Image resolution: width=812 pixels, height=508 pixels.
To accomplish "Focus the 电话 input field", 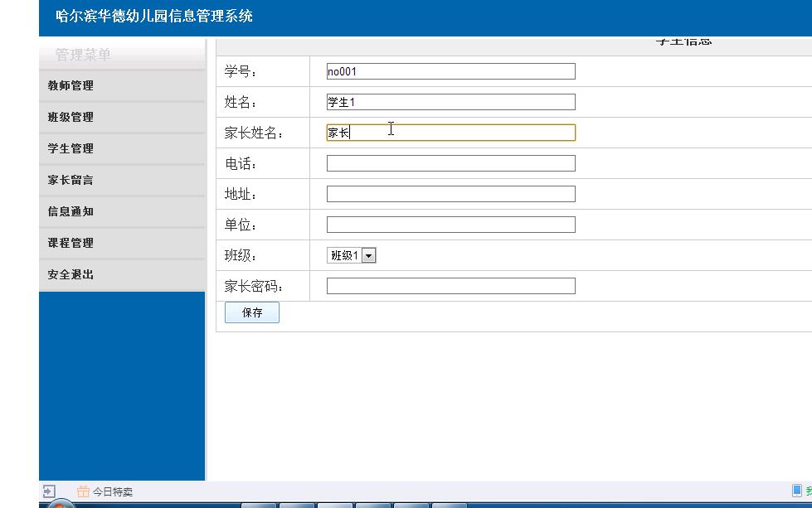I will tap(450, 163).
